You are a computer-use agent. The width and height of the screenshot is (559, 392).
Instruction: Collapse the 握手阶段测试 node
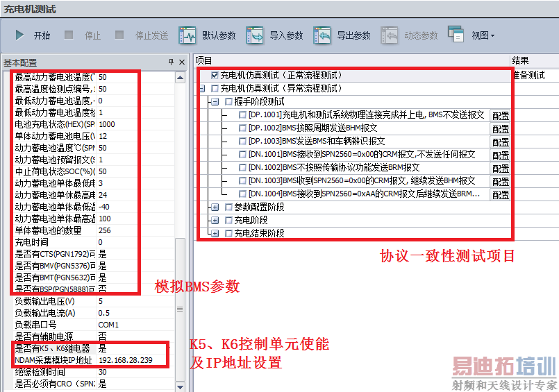[215, 102]
